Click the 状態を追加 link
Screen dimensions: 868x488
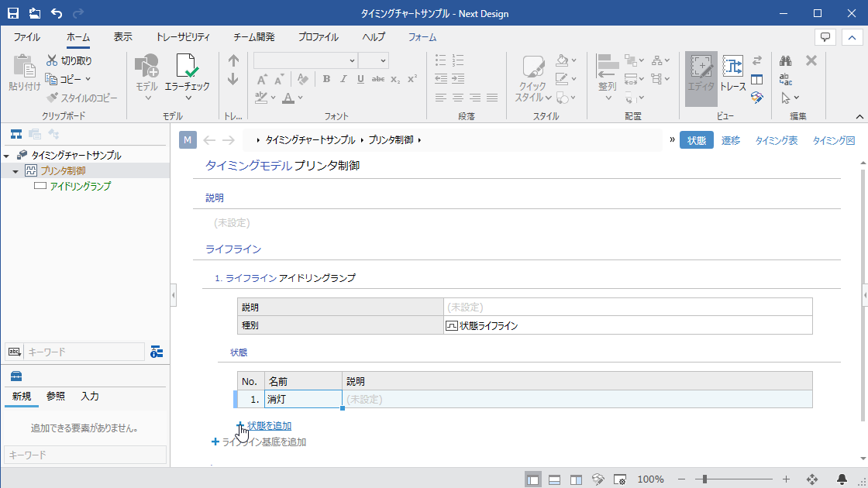pos(269,425)
